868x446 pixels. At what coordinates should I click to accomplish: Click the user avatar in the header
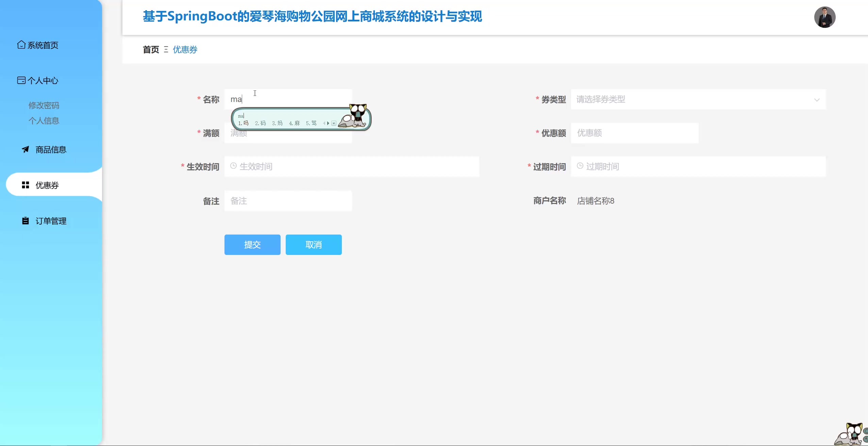pos(824,17)
